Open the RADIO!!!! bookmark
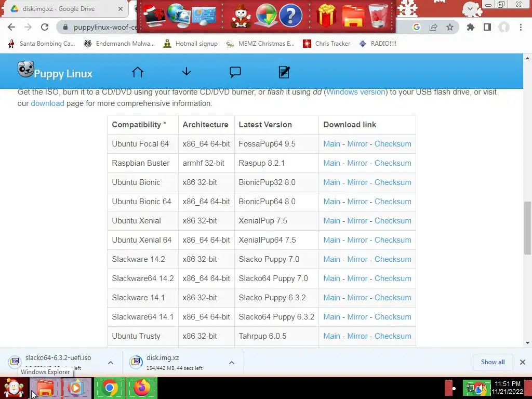 [x=378, y=44]
